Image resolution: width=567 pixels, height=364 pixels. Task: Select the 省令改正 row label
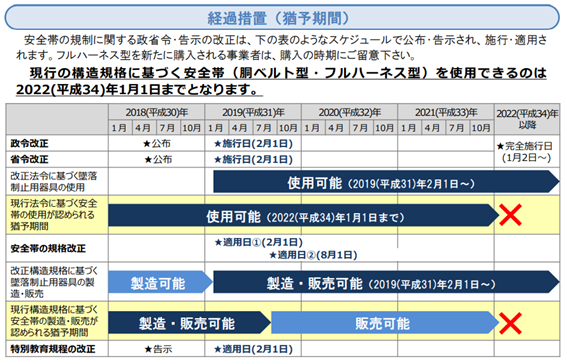tap(29, 159)
